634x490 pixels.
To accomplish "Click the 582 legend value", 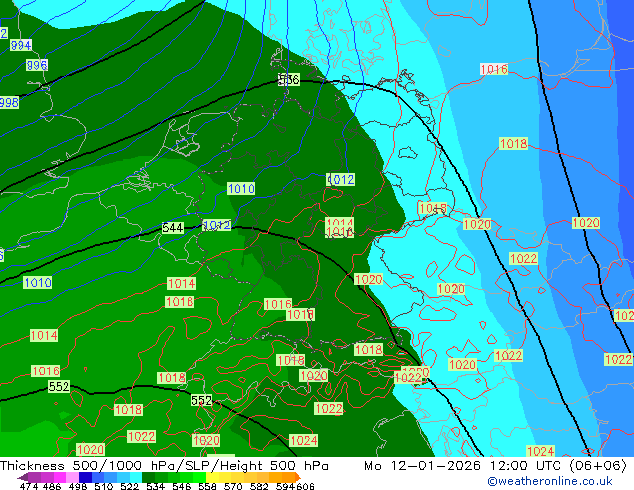I will click(x=259, y=486).
